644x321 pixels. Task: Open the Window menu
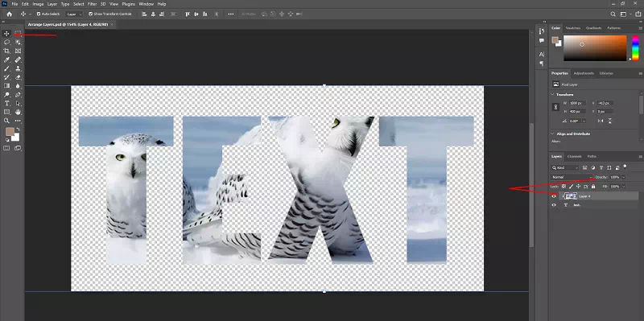pyautogui.click(x=146, y=4)
